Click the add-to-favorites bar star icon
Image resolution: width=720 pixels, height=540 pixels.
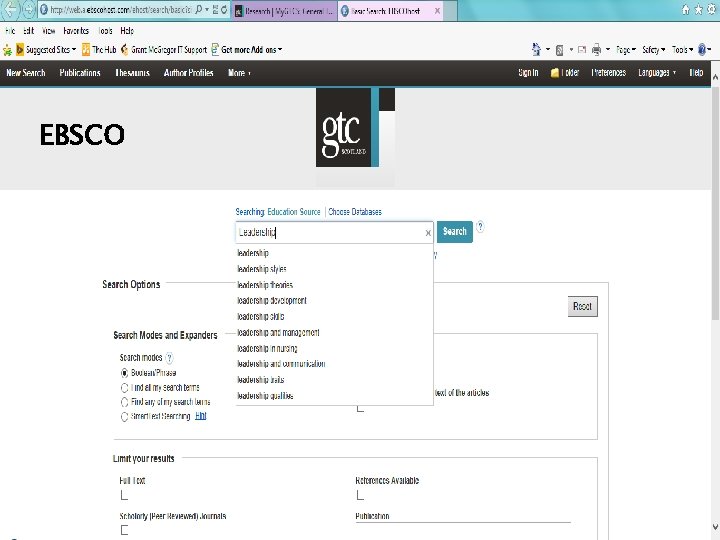tap(7, 50)
